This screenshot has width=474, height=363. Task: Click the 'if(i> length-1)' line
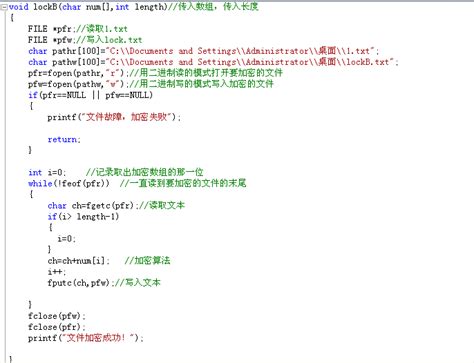pyautogui.click(x=83, y=217)
